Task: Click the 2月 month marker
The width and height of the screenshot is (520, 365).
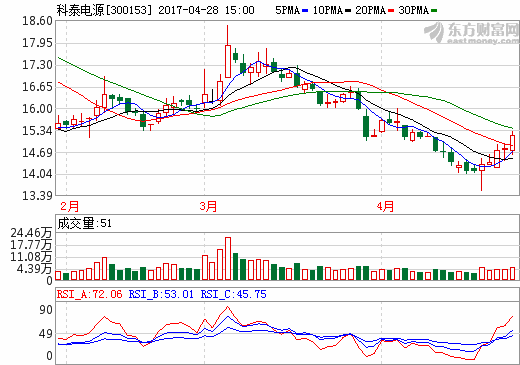Action: tap(70, 206)
